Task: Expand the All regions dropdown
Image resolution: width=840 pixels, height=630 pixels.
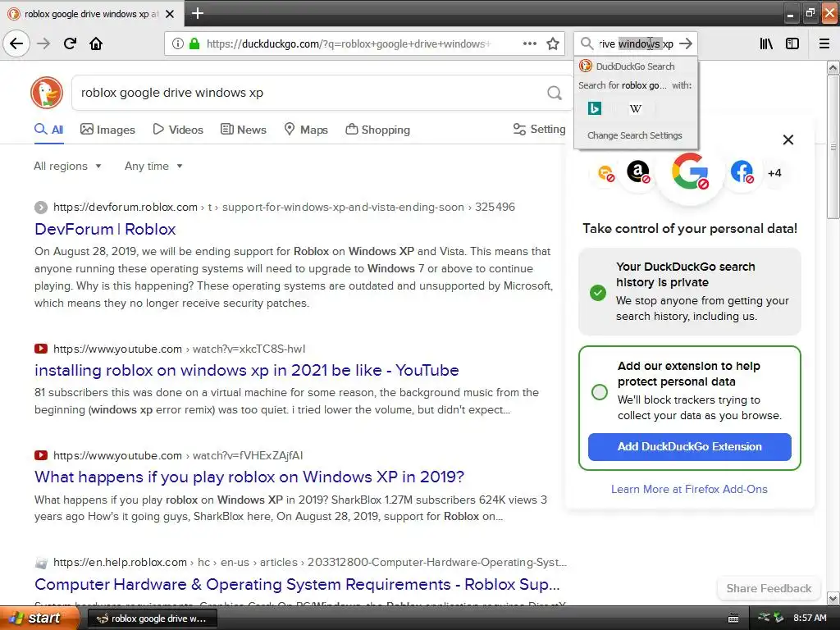Action: pos(67,166)
